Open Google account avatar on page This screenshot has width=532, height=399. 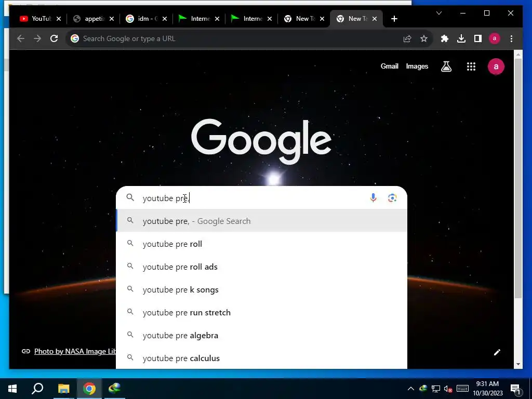pos(496,66)
